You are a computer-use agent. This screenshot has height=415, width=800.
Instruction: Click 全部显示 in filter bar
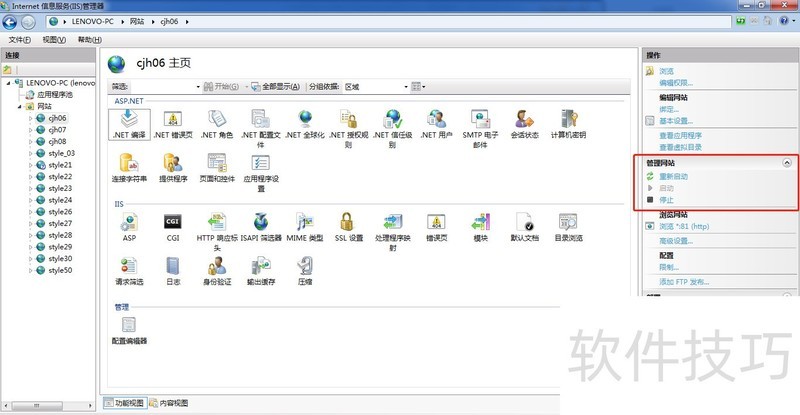tap(276, 87)
